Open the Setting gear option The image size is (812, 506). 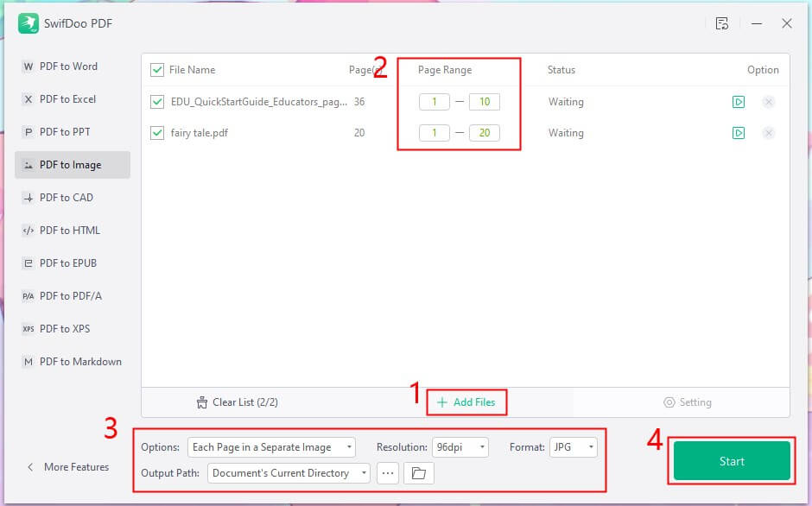pos(688,402)
